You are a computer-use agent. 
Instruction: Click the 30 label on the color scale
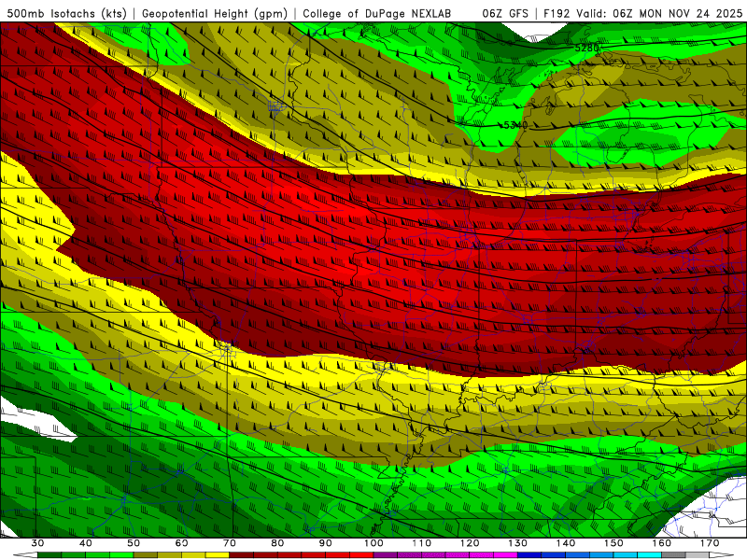(x=37, y=543)
